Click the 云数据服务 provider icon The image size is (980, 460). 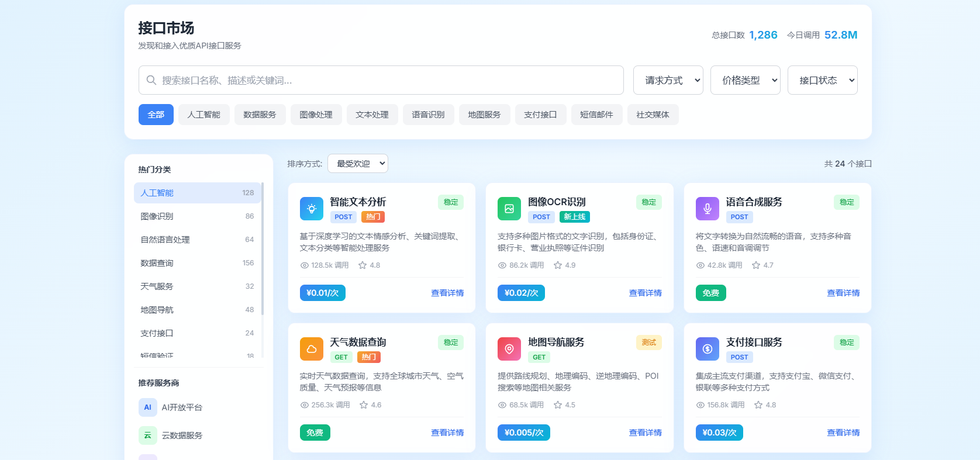(x=147, y=435)
